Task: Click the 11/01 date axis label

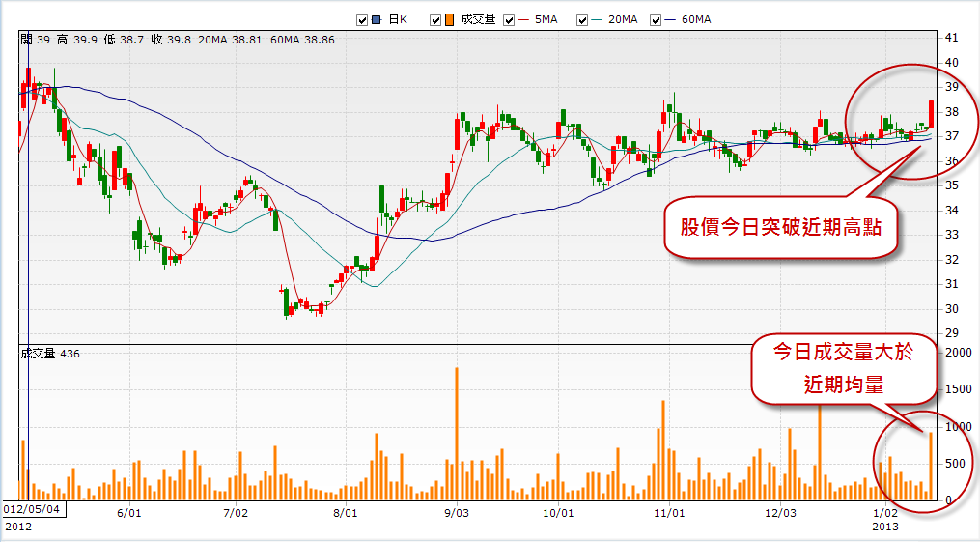Action: coord(669,513)
